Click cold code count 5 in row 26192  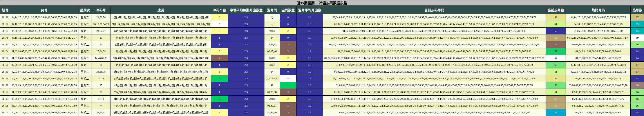tap(219, 24)
